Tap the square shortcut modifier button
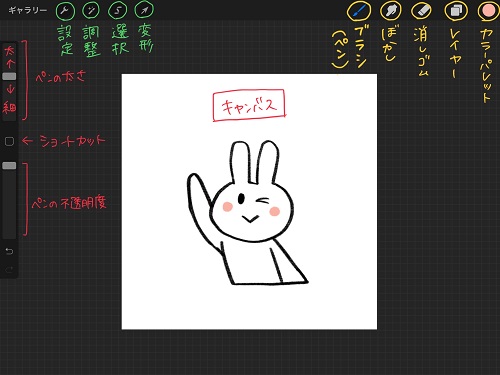 point(9,141)
